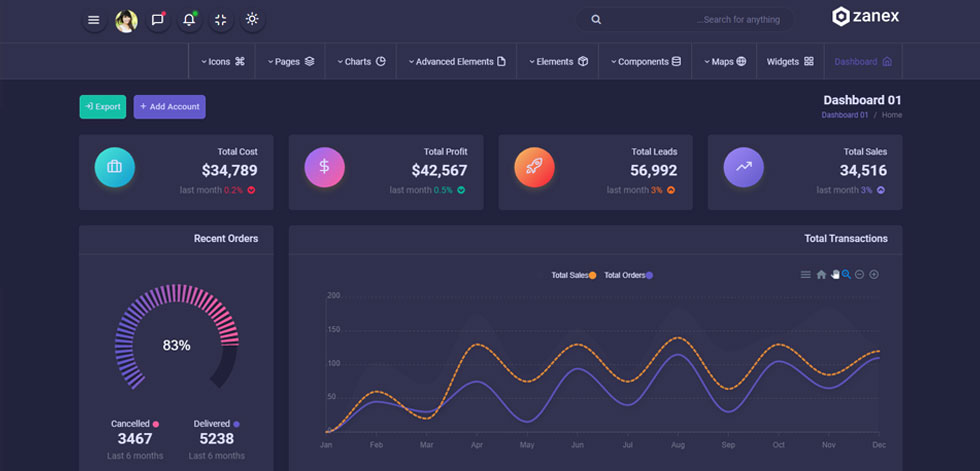Viewport: 980px width, 471px height.
Task: Click the Pages layers icon
Action: [309, 61]
